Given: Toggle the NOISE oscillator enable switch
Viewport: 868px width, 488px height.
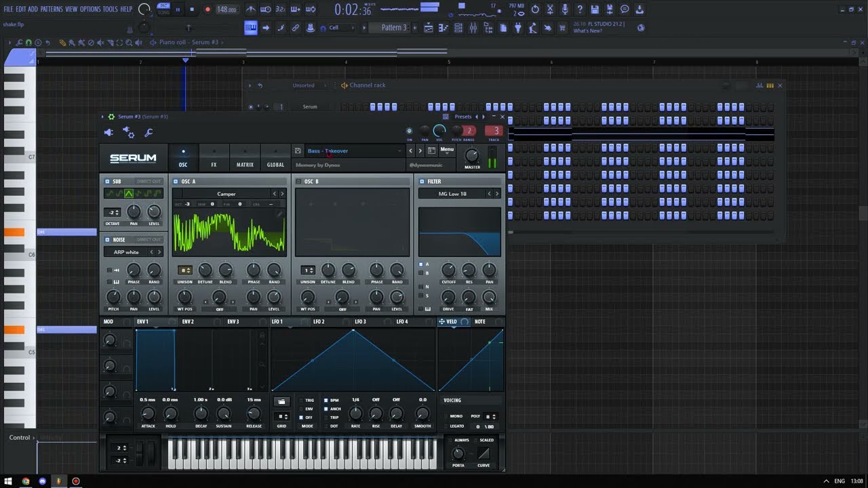Looking at the screenshot, I should coord(107,239).
